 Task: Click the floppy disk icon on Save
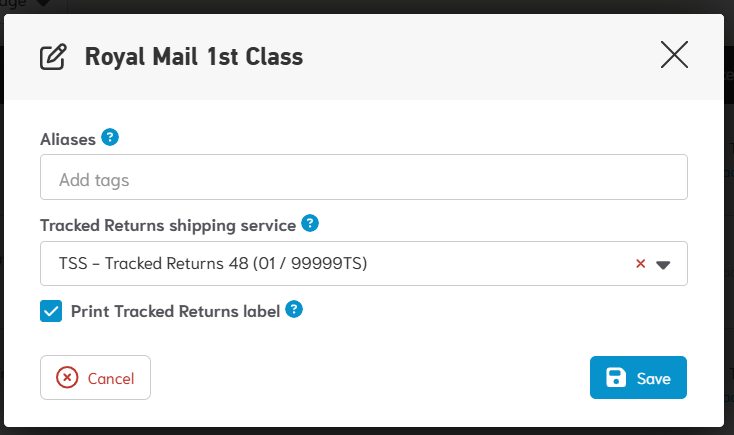coord(616,378)
